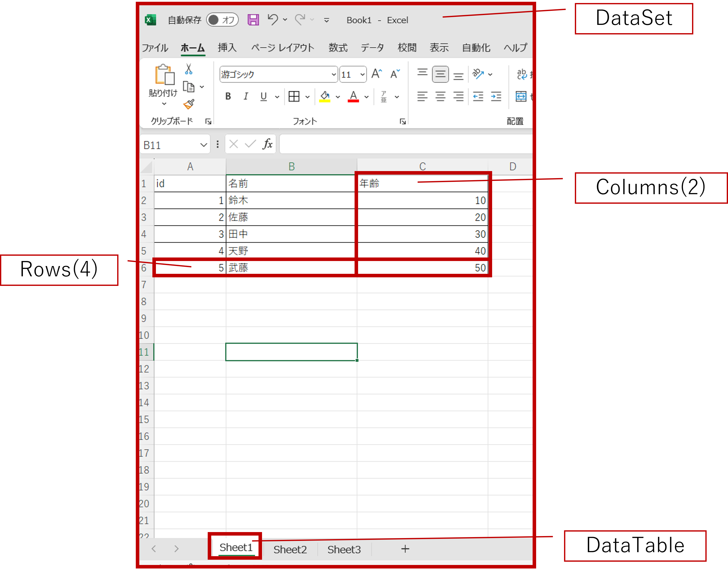The image size is (728, 571).
Task: Click the Cut scissors icon
Action: pos(189,69)
